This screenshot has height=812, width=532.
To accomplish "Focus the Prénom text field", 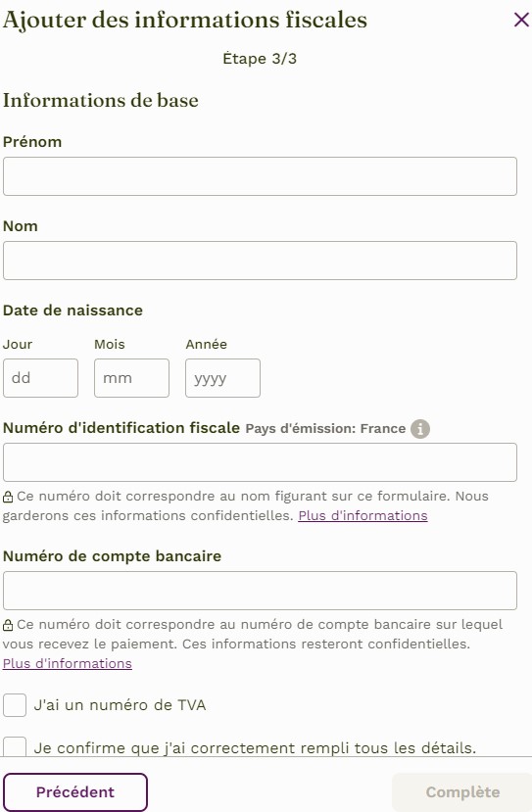I will coord(260,176).
